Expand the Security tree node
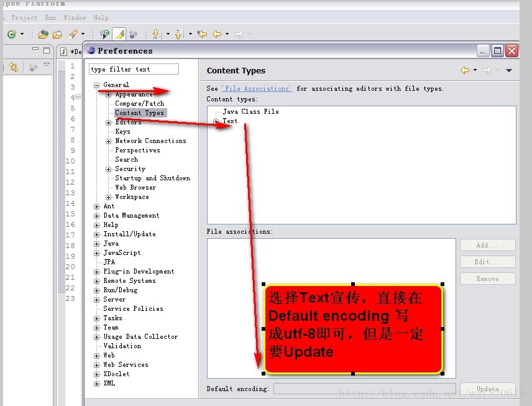 (x=108, y=169)
